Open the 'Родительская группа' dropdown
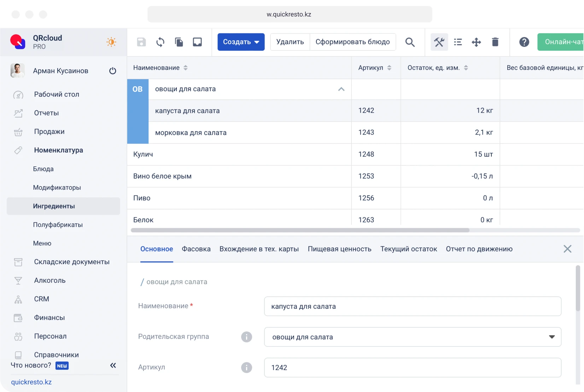Screen dimensions: 584x392 point(552,337)
